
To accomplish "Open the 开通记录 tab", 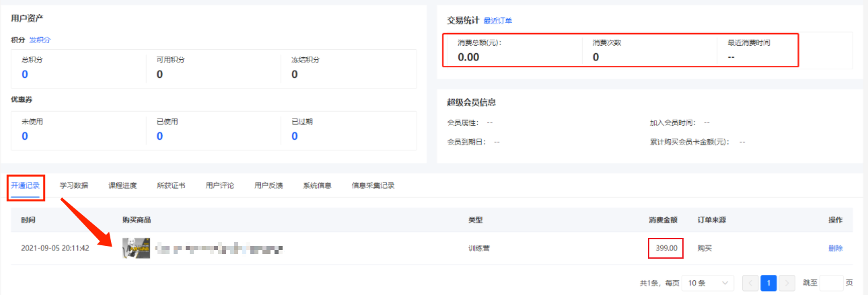I will pos(26,185).
